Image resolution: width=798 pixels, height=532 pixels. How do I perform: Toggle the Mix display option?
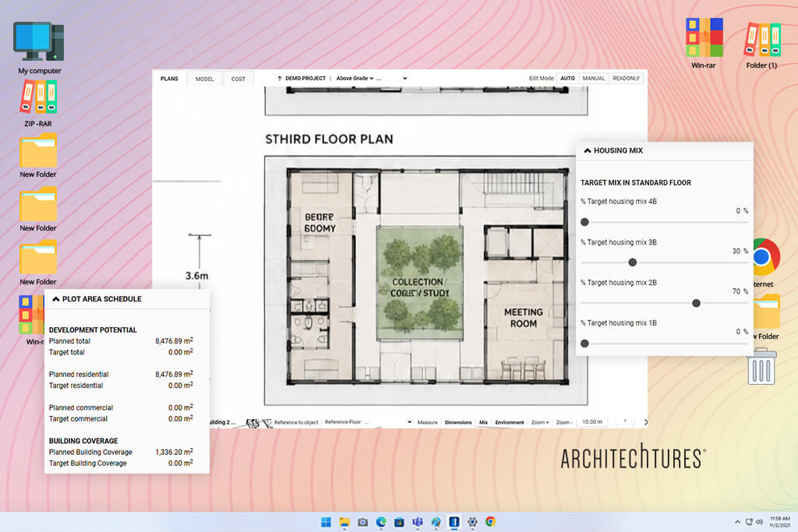[483, 422]
